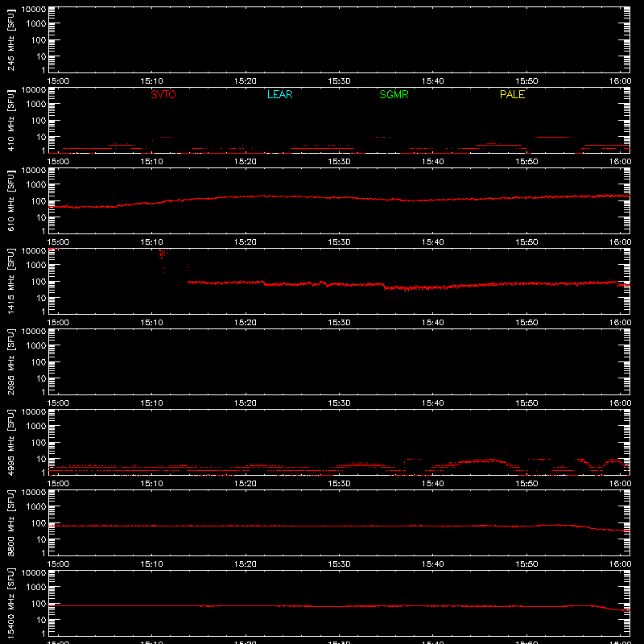
Task: Click 15:30 tick below the 245 MHz plot
Action: (x=339, y=81)
